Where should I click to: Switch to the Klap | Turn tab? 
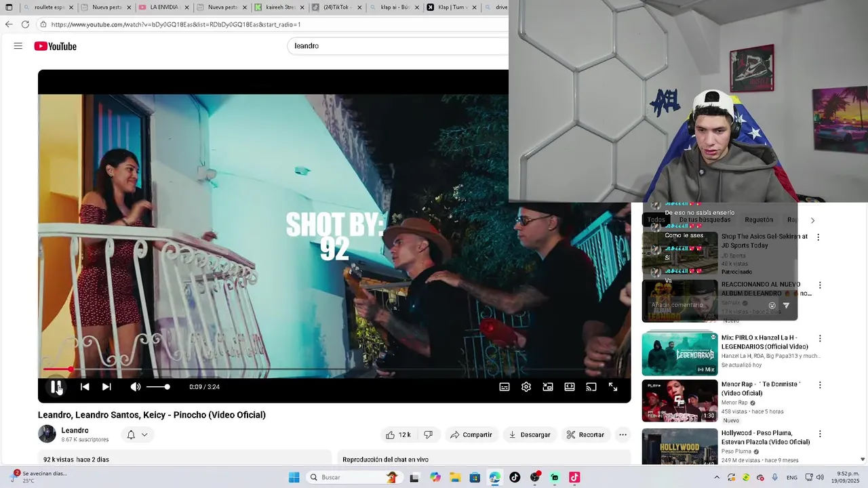pos(452,7)
